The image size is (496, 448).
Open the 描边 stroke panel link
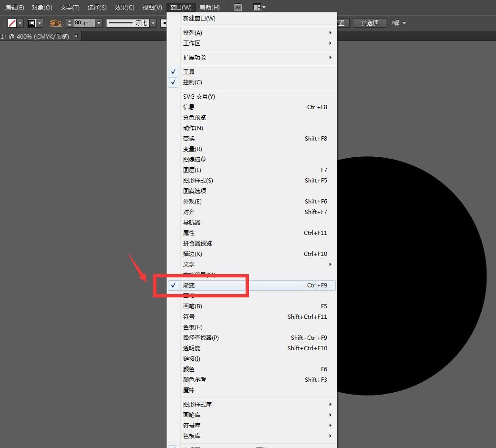pyautogui.click(x=56, y=23)
